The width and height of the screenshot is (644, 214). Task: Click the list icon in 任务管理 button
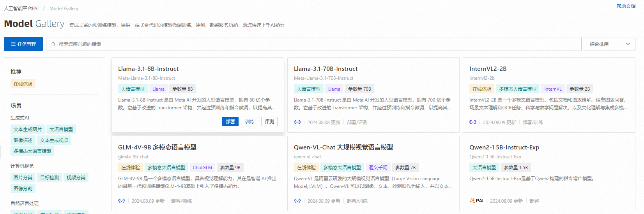tap(13, 44)
